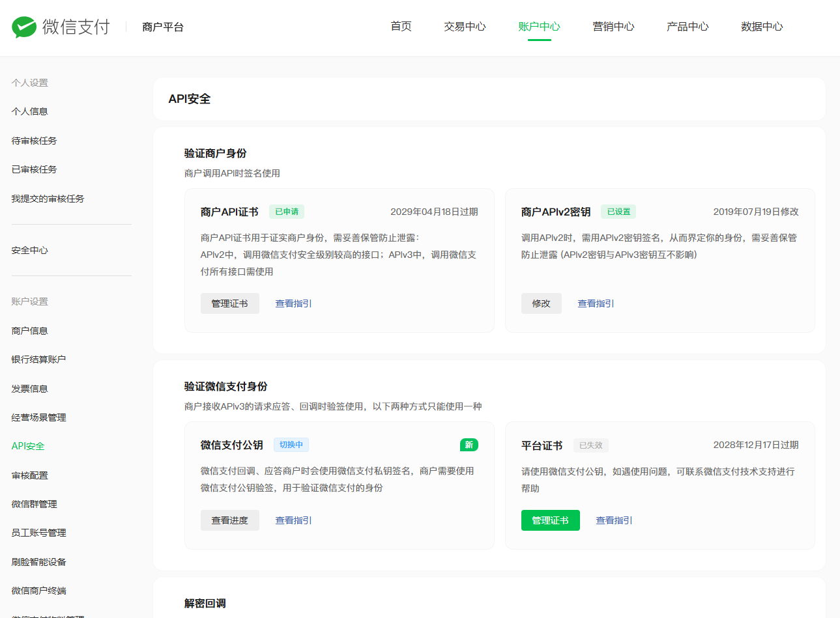Click the API安全 page title
840x618 pixels.
point(190,99)
